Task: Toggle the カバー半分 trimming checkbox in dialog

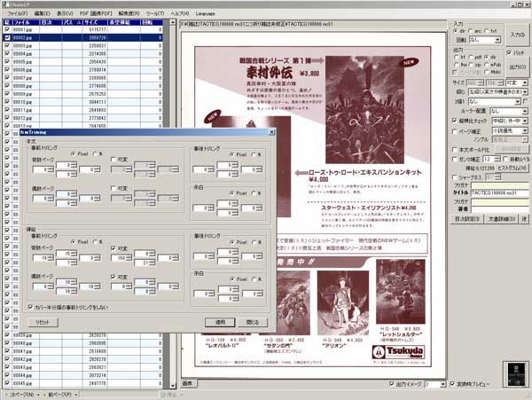Action: pos(30,307)
